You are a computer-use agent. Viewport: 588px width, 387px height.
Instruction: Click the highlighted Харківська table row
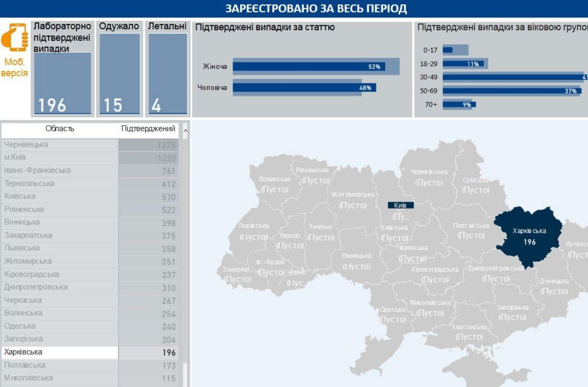coord(60,353)
